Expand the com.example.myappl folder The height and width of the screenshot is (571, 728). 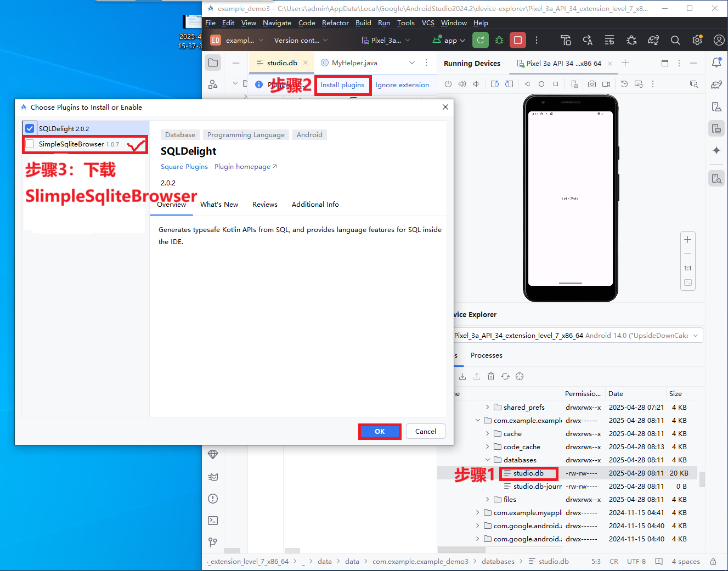(x=477, y=512)
